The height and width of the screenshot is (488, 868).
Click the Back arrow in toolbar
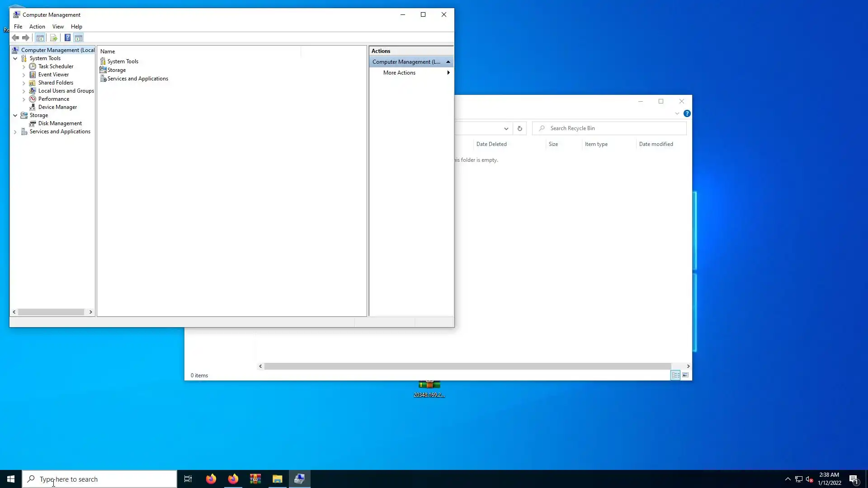[x=15, y=38]
